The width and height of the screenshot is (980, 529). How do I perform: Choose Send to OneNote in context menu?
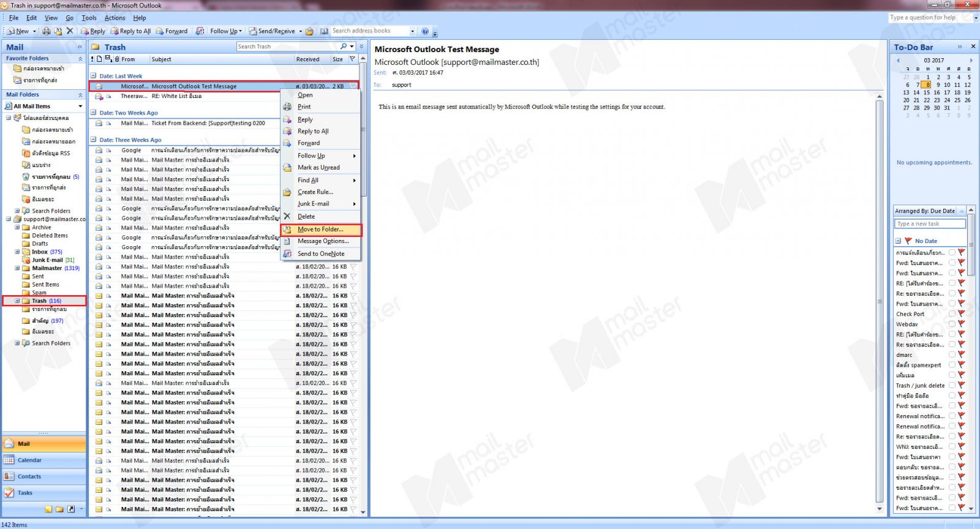(x=320, y=253)
